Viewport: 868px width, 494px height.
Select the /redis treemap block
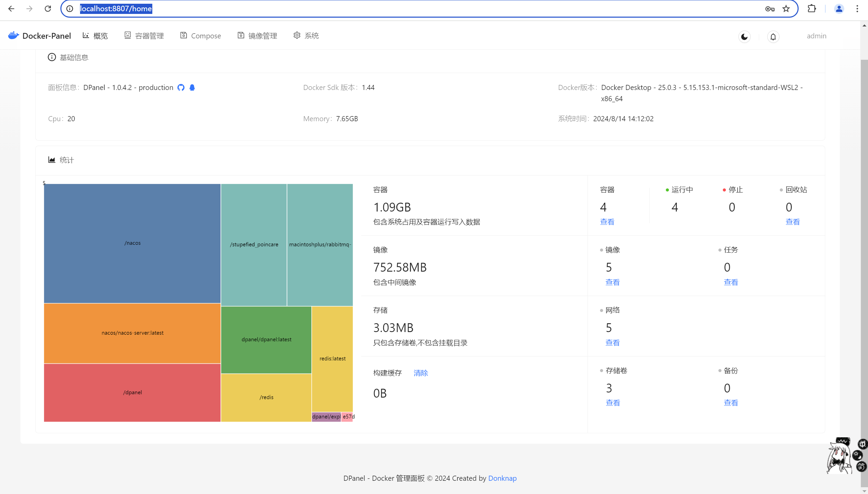pos(266,398)
